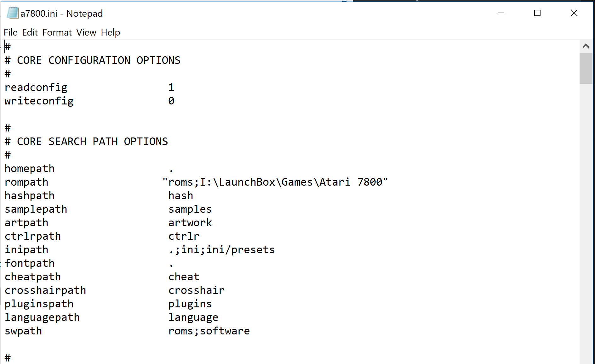Open the Edit menu
The height and width of the screenshot is (364, 595).
pos(30,32)
